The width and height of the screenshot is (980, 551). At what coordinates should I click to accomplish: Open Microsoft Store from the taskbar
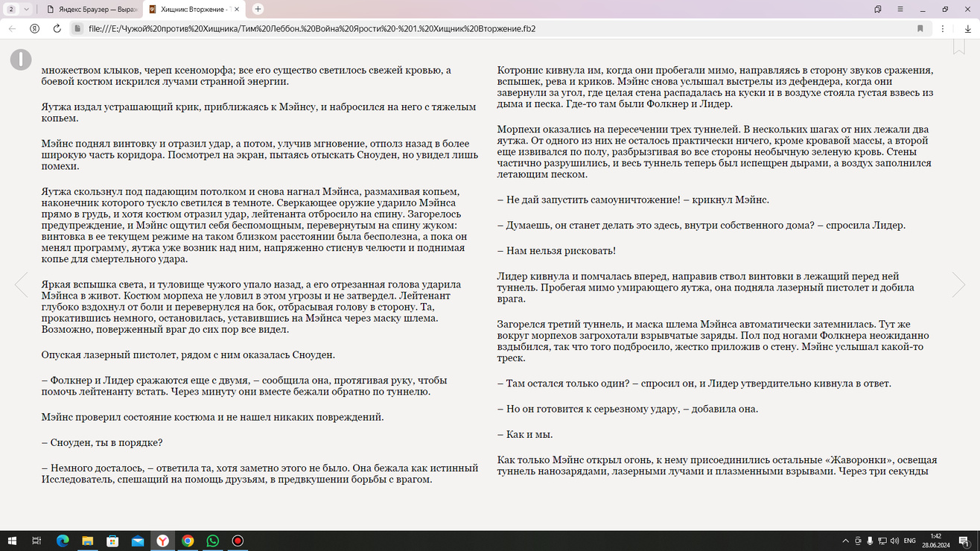click(112, 541)
